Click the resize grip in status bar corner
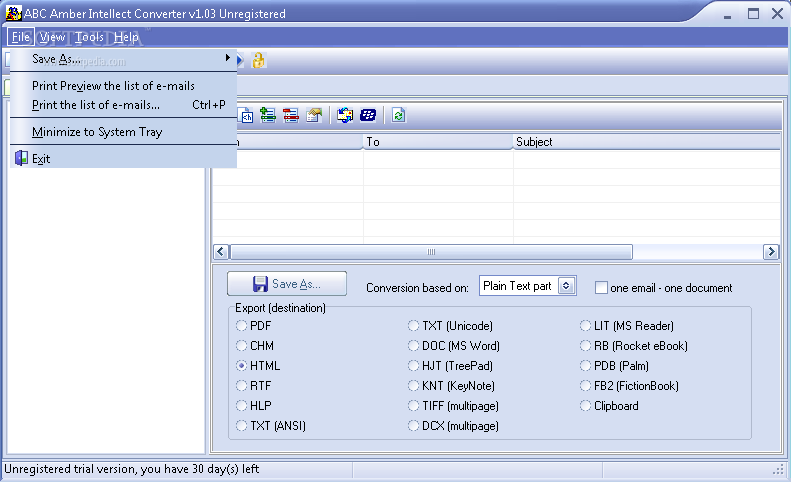This screenshot has width=791, height=482. tap(778, 470)
